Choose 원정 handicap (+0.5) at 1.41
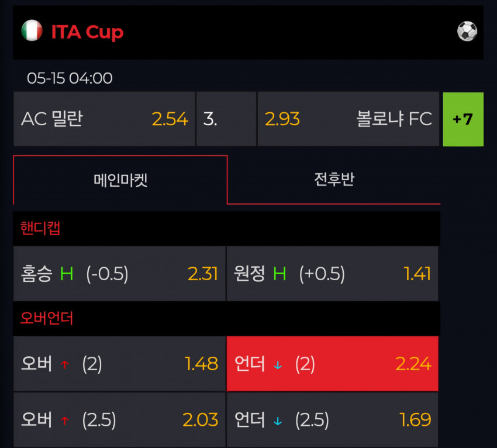 tap(333, 274)
